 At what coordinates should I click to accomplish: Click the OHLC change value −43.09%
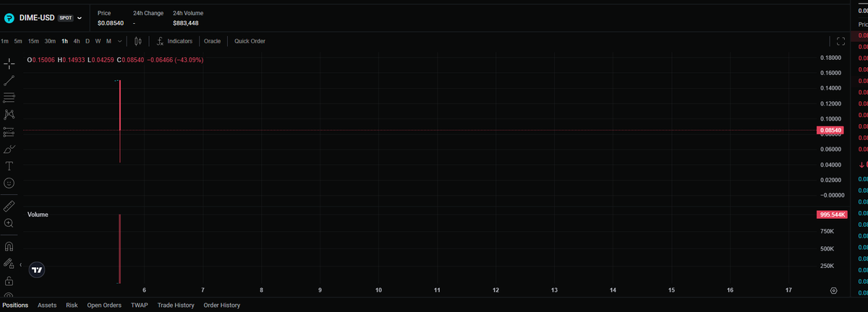coord(187,60)
